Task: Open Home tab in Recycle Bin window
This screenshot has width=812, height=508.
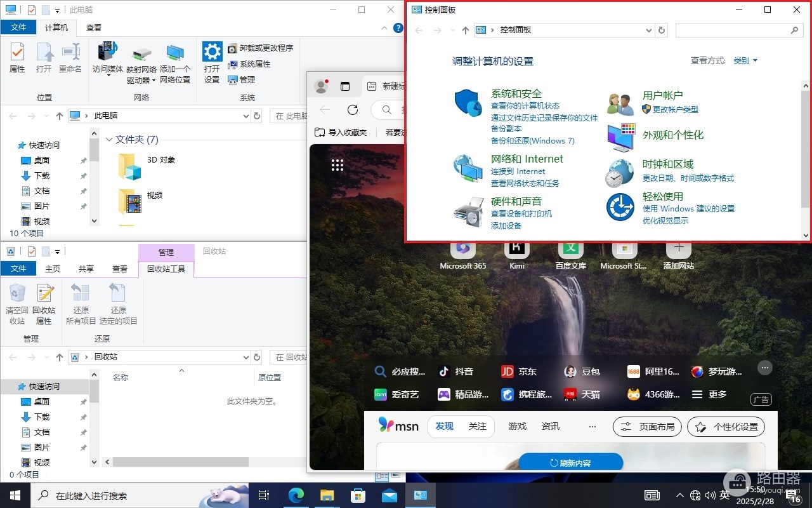Action: point(53,269)
